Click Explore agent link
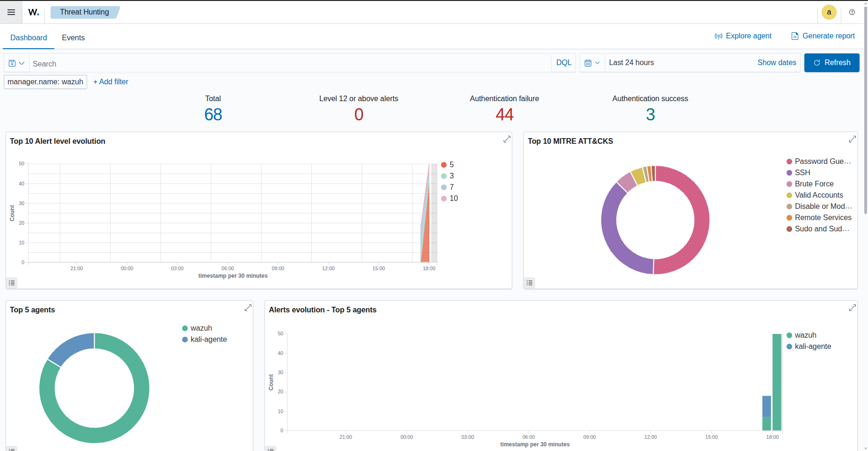 click(x=743, y=36)
